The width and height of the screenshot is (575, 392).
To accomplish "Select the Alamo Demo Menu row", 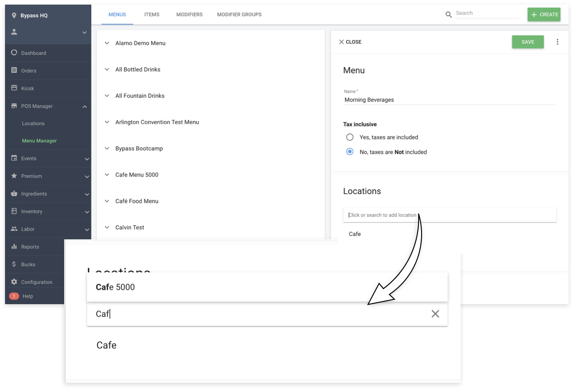I will click(x=211, y=43).
